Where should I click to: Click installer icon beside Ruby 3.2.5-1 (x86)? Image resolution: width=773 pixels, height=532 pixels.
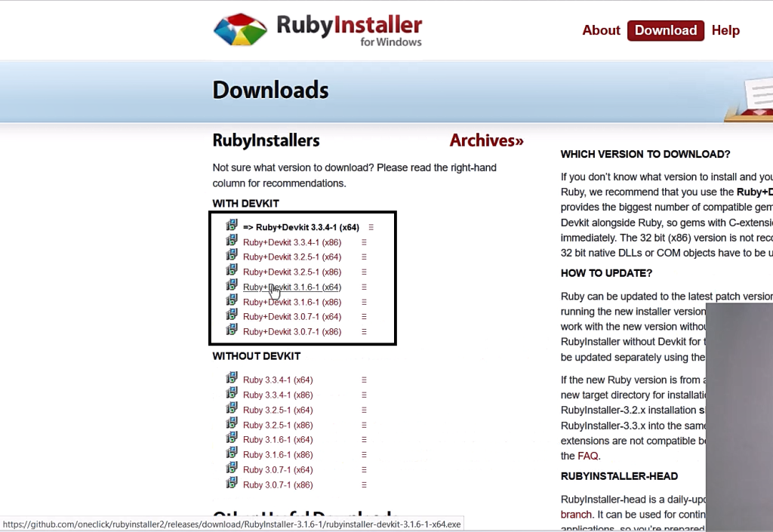point(233,424)
